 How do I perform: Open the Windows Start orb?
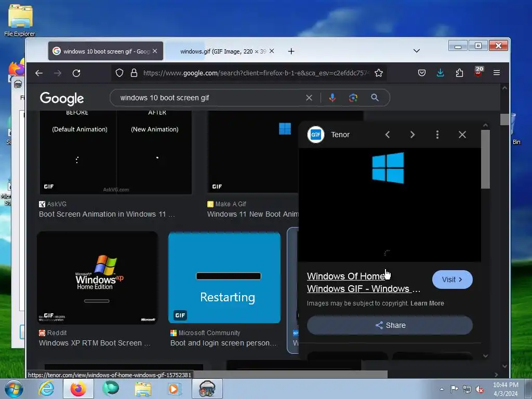[14, 389]
